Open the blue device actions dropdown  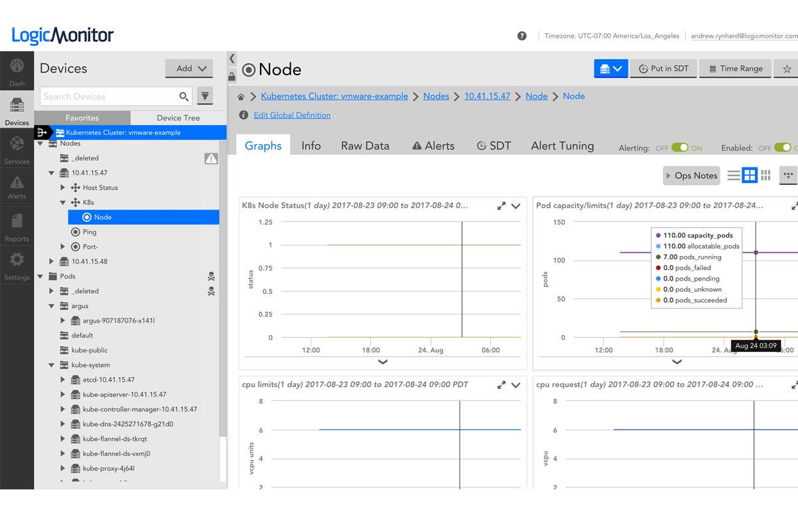[611, 68]
